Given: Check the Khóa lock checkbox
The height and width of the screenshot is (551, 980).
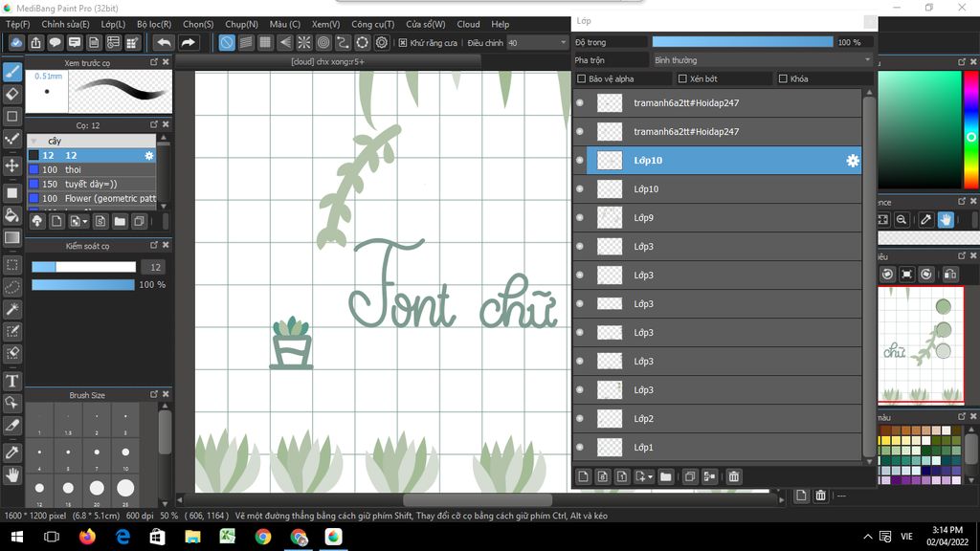Looking at the screenshot, I should tap(783, 78).
